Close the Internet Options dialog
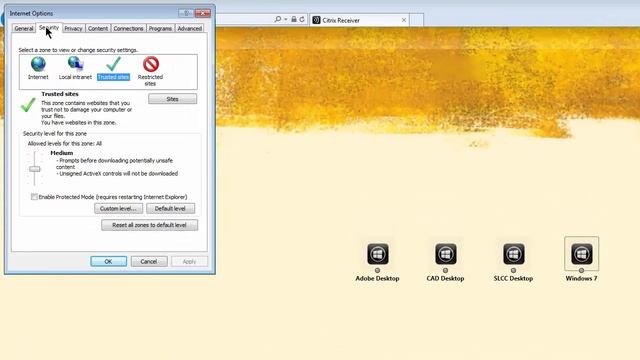 [x=202, y=13]
